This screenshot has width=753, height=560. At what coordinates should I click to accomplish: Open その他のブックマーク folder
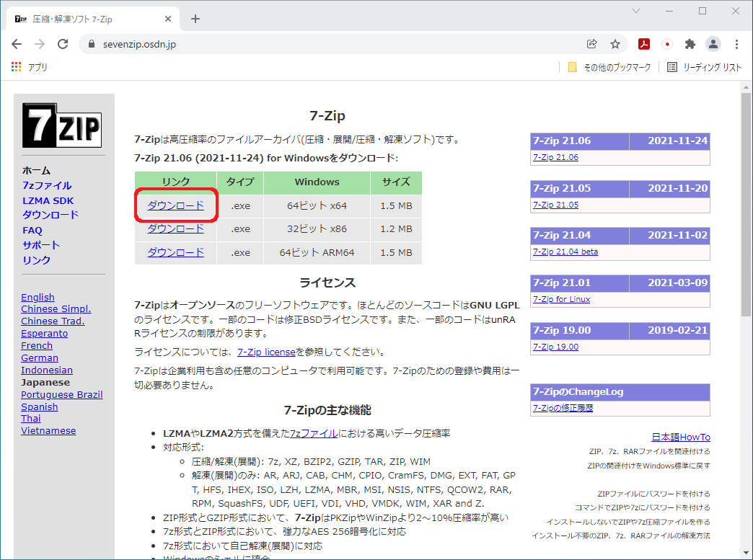coord(609,67)
